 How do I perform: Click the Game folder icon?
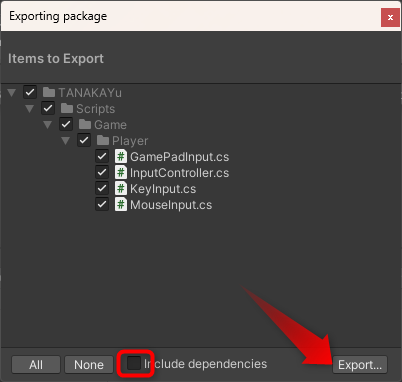pyautogui.click(x=85, y=124)
